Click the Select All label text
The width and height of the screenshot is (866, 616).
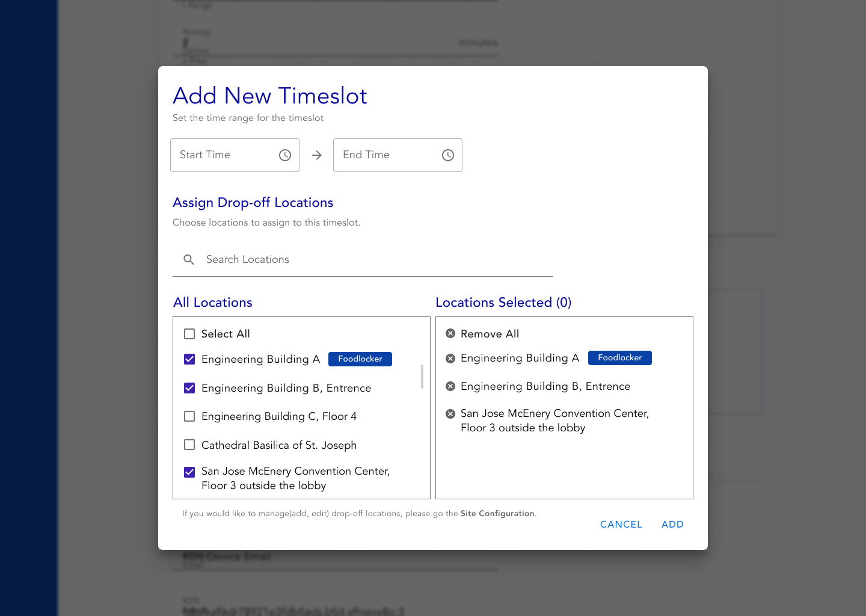point(226,334)
